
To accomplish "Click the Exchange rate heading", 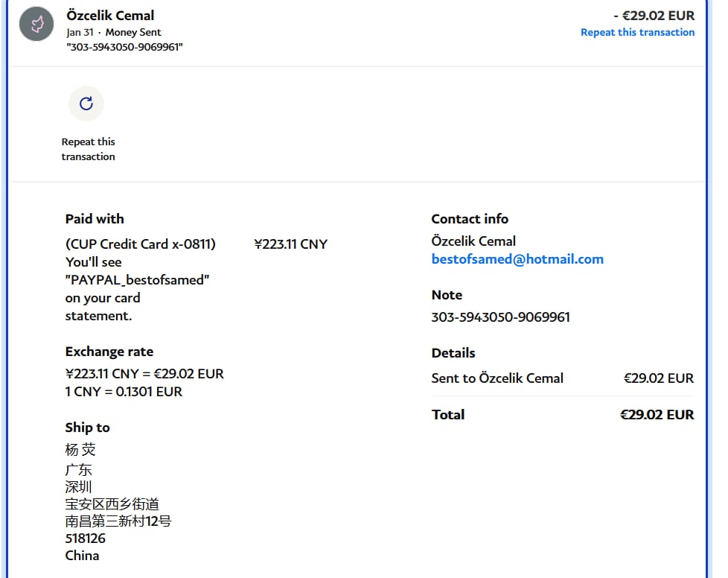I will (109, 352).
